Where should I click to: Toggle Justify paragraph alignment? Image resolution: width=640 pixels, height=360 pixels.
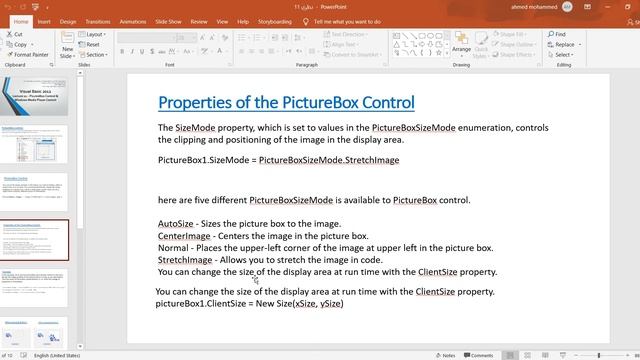click(271, 51)
